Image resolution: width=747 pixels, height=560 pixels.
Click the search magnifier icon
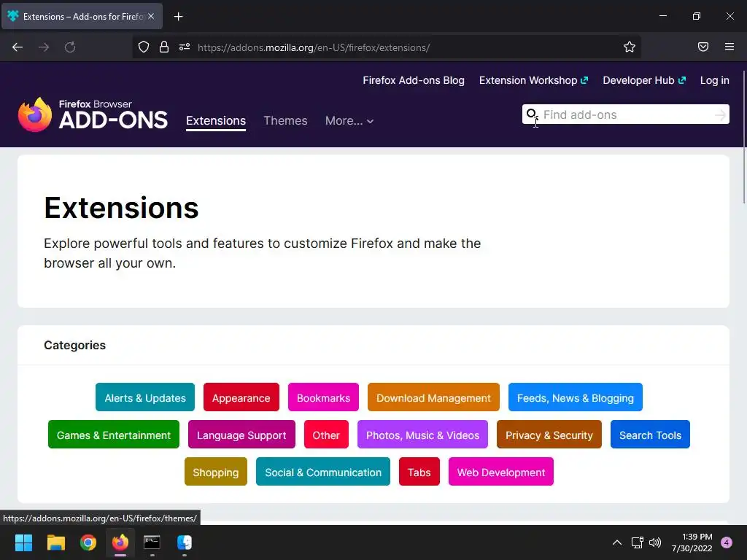point(531,114)
